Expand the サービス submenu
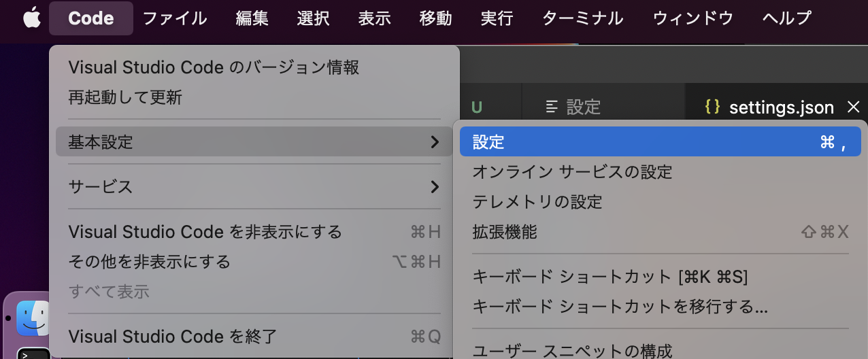The height and width of the screenshot is (359, 868). pyautogui.click(x=254, y=186)
